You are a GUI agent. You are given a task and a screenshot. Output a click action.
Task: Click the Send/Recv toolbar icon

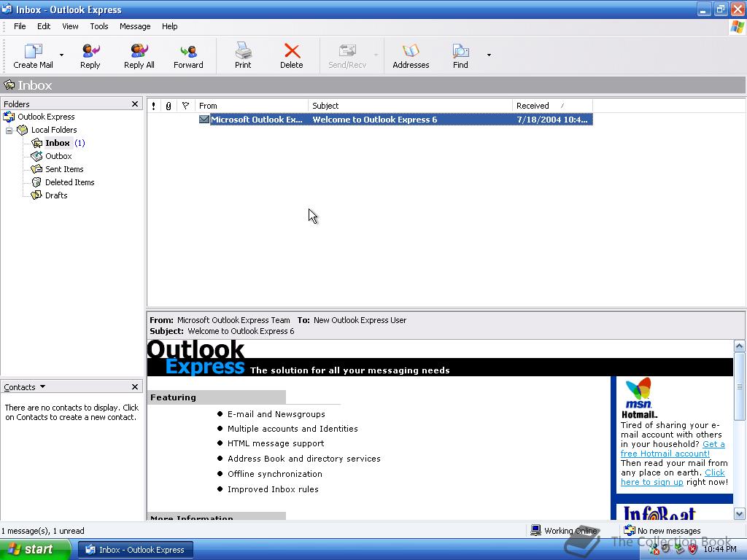(x=347, y=50)
